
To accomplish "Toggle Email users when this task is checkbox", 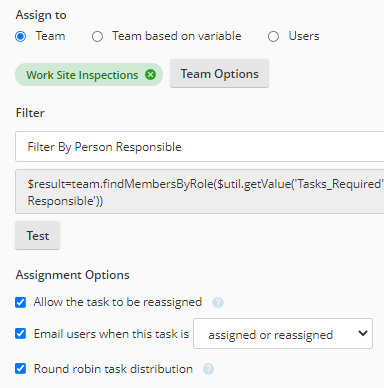I will coord(20,334).
